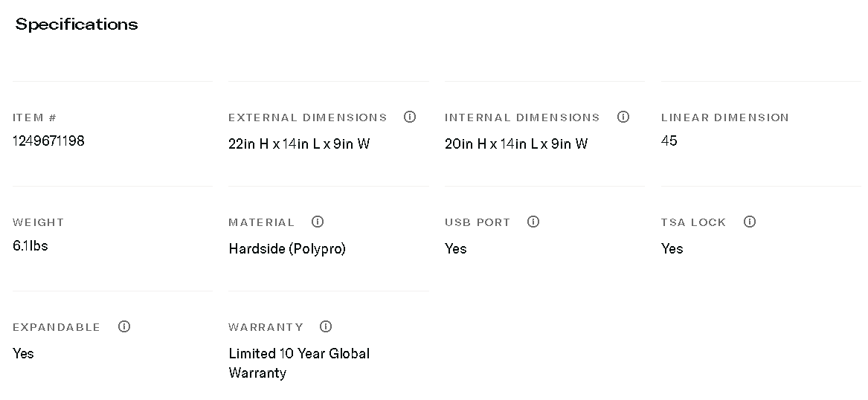Click the info icon beside External Dimensions
868x400 pixels.
tap(410, 117)
